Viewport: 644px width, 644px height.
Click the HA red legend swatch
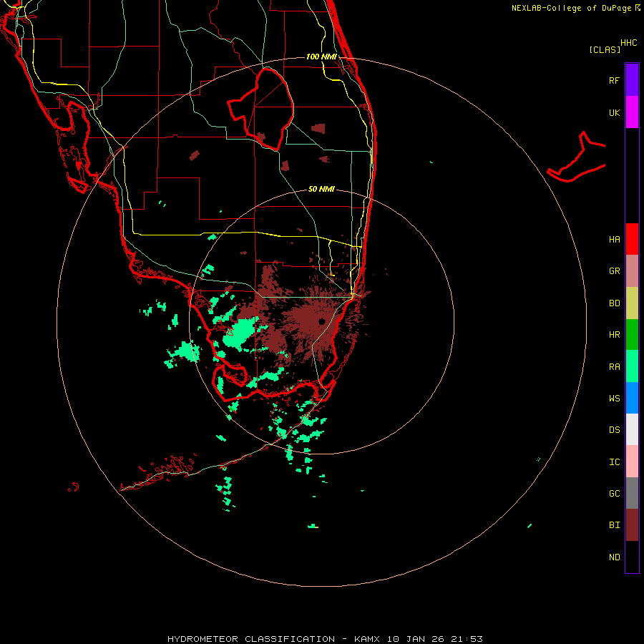632,239
